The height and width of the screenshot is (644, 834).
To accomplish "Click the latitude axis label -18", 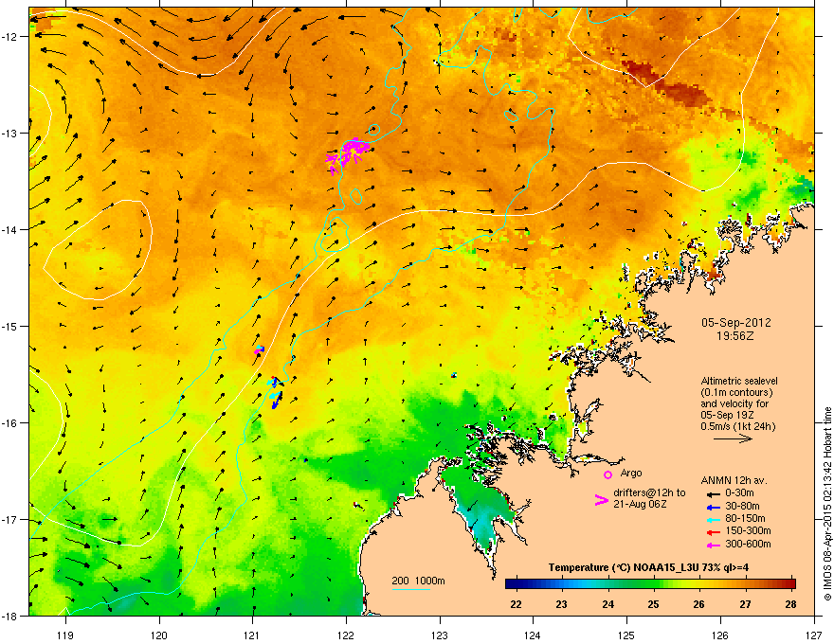I will click(x=9, y=616).
